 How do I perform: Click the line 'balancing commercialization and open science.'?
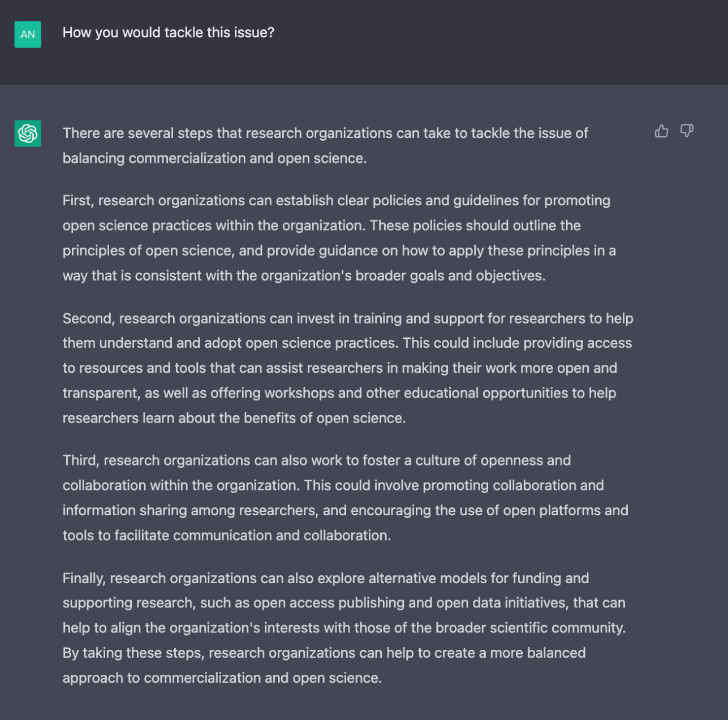click(x=215, y=158)
